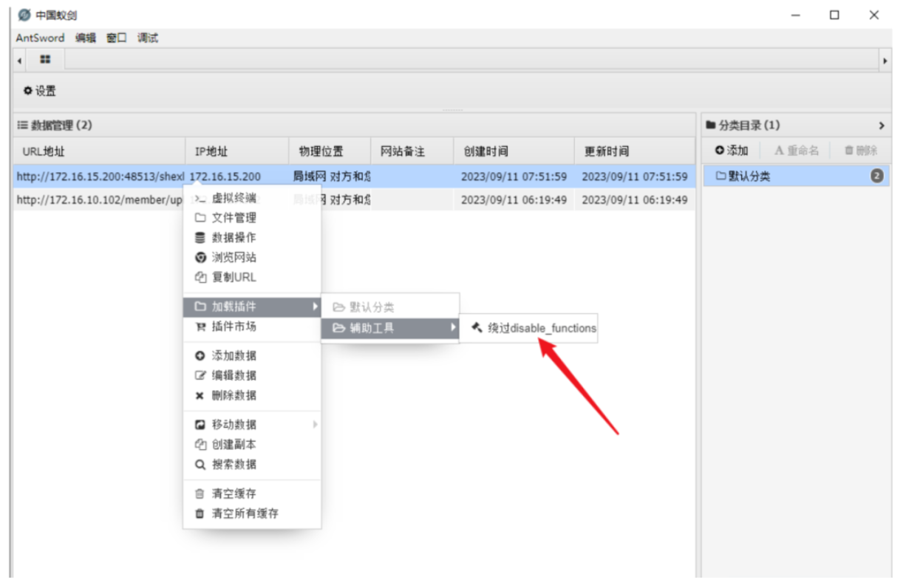Open the 窗口 menu
This screenshot has width=923, height=588.
coord(117,38)
